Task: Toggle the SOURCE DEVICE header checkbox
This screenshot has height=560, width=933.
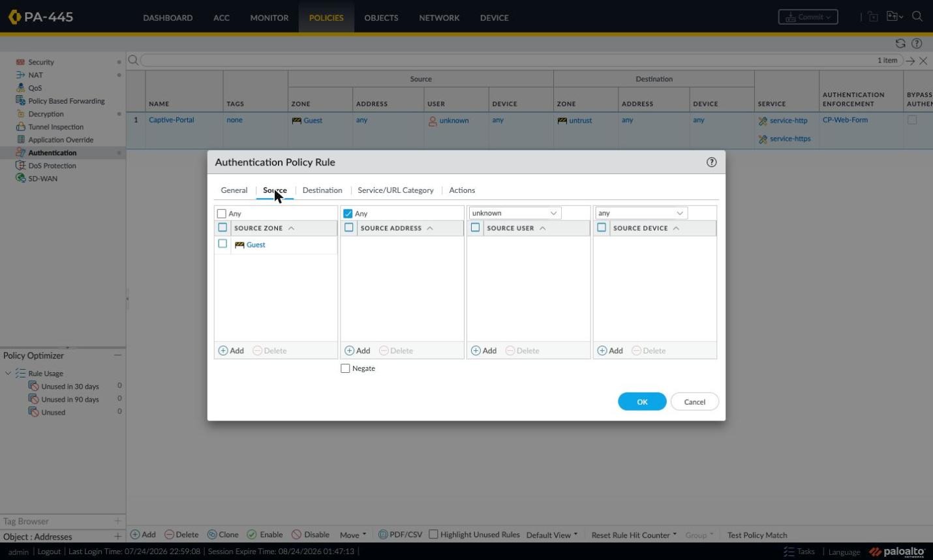Action: [602, 228]
